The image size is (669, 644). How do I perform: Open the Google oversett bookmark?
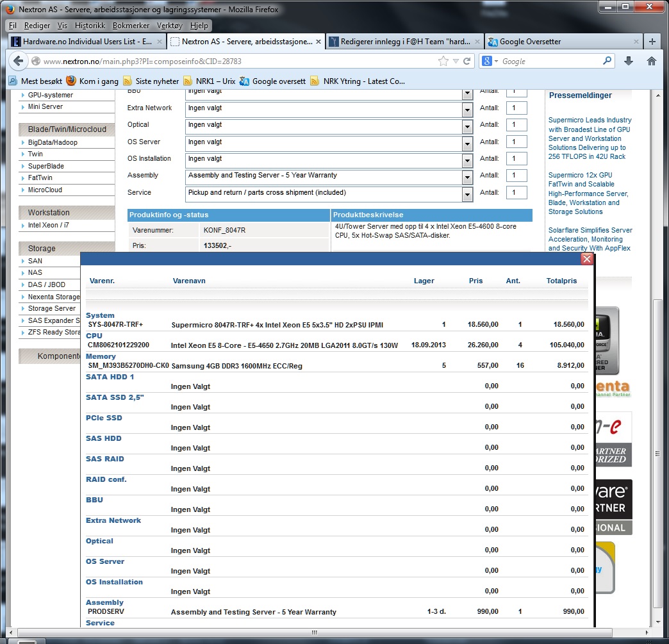pyautogui.click(x=272, y=81)
